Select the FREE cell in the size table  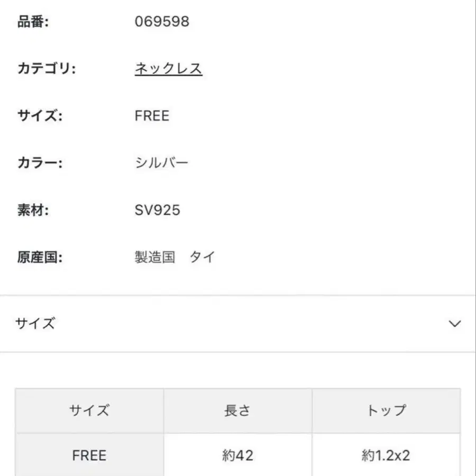pyautogui.click(x=89, y=455)
